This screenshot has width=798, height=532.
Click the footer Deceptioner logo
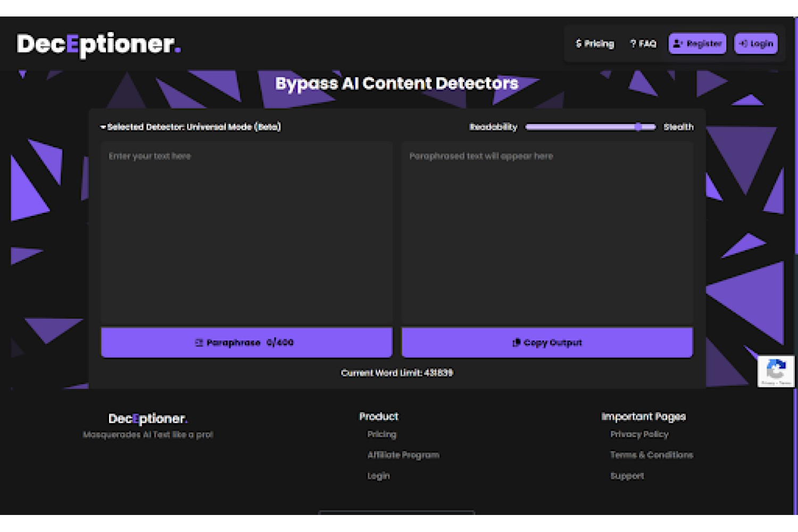pyautogui.click(x=148, y=419)
